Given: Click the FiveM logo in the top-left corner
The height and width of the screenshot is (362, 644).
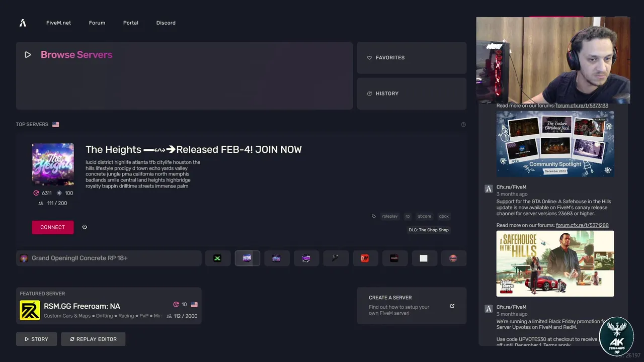Looking at the screenshot, I should coord(23,23).
